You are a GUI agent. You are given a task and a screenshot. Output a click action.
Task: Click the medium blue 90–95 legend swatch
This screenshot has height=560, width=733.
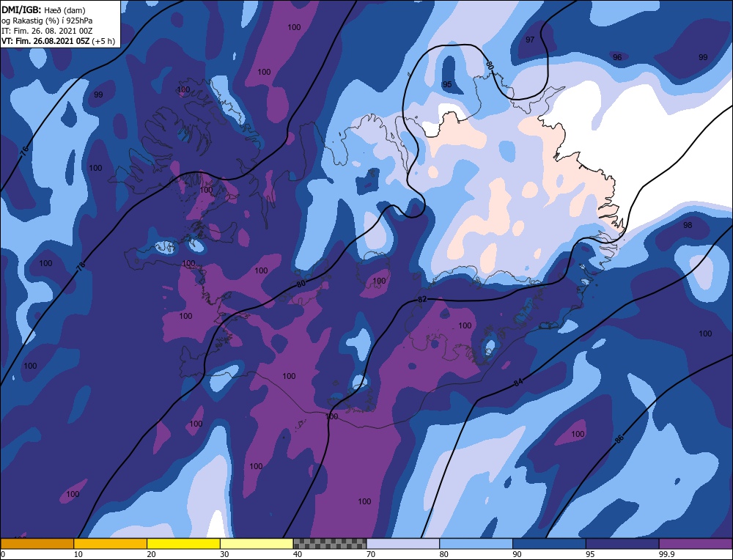549,543
